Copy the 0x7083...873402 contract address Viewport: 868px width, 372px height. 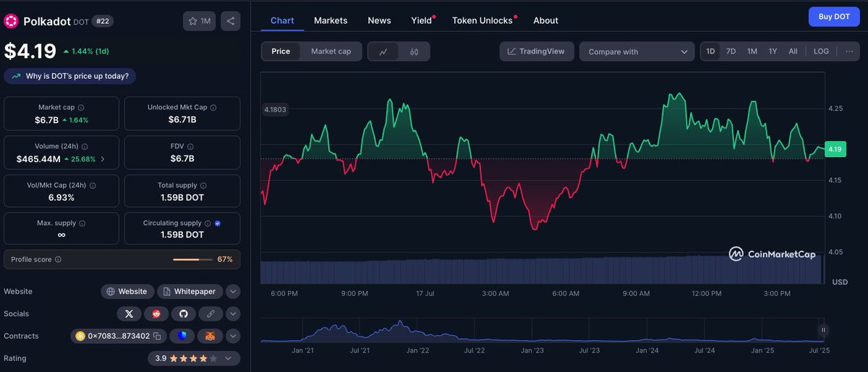pyautogui.click(x=157, y=336)
